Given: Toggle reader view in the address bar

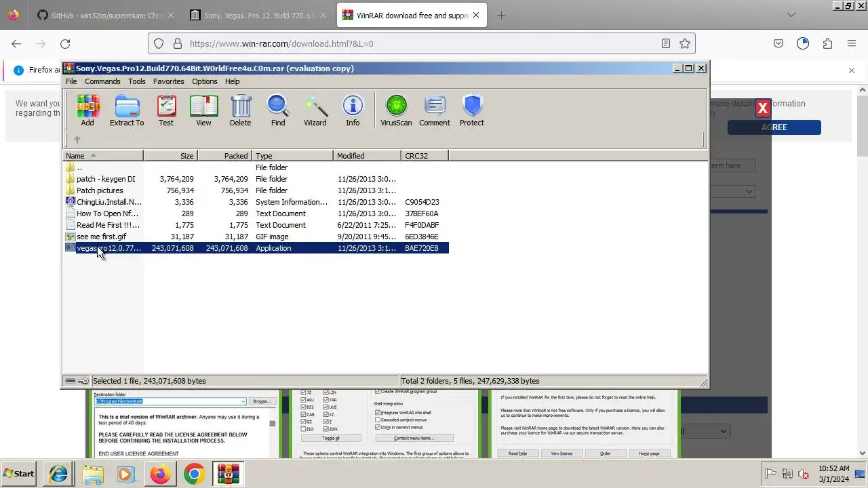Looking at the screenshot, I should click(666, 43).
